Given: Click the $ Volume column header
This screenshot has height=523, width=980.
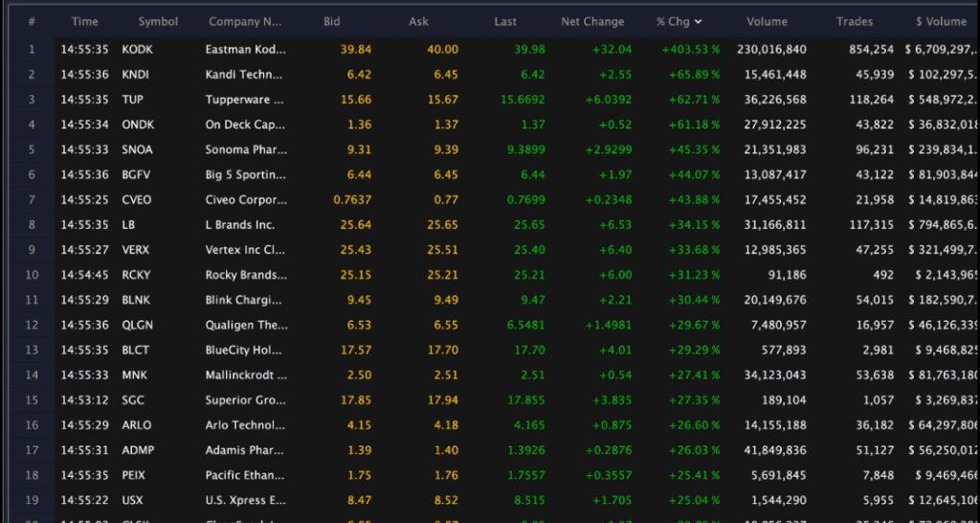Looking at the screenshot, I should (942, 22).
